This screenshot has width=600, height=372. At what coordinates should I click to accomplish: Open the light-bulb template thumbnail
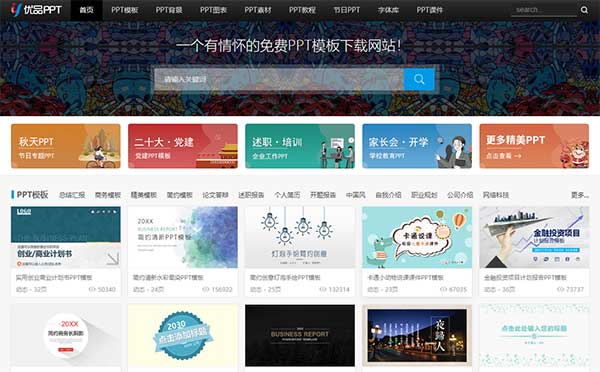[300, 237]
